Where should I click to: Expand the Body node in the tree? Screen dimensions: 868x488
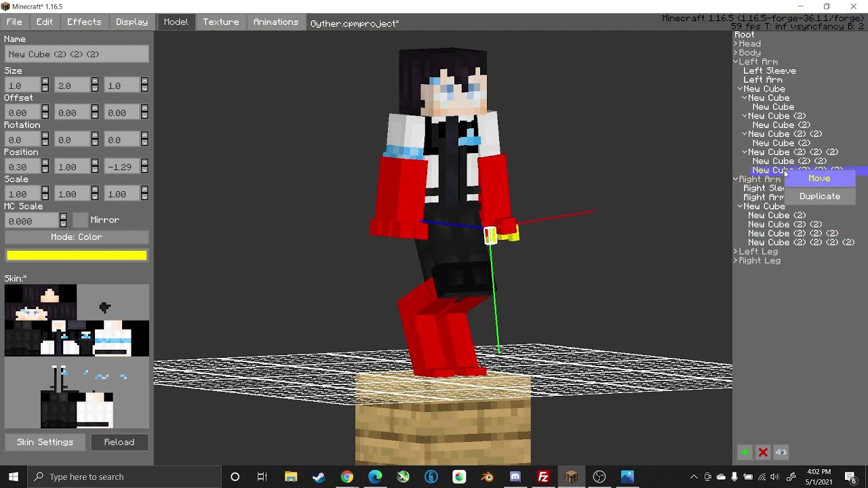click(x=736, y=53)
